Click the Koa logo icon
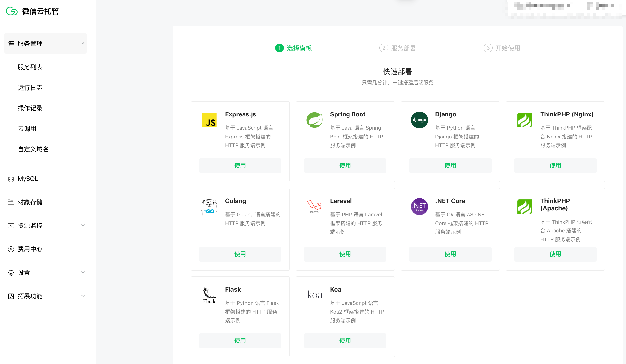Viewport: 626px width, 364px height. pos(315,295)
